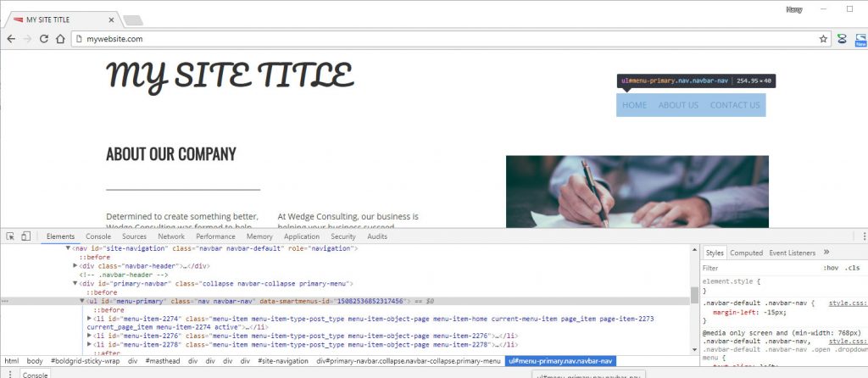Open the Audits panel tab
The height and width of the screenshot is (378, 868).
[377, 236]
